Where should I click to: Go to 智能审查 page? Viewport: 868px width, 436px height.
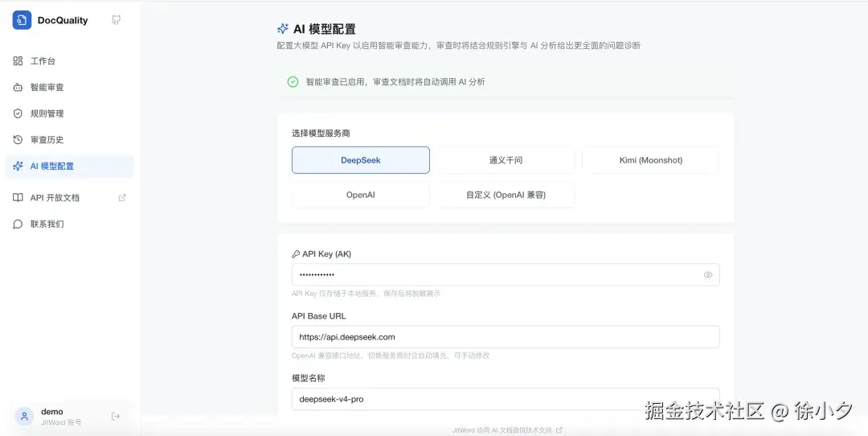pyautogui.click(x=70, y=87)
